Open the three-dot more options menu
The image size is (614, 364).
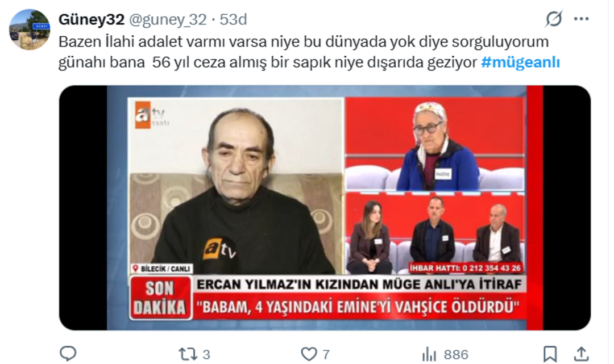tap(581, 19)
